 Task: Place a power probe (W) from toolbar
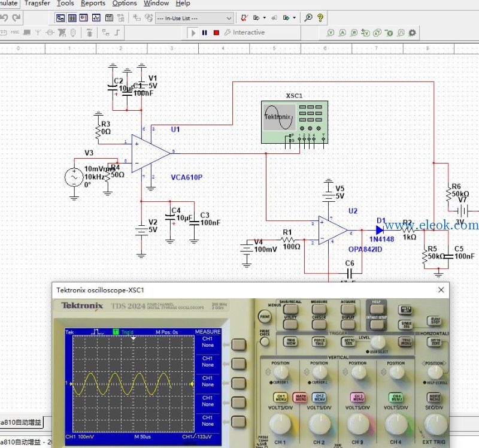(x=354, y=33)
